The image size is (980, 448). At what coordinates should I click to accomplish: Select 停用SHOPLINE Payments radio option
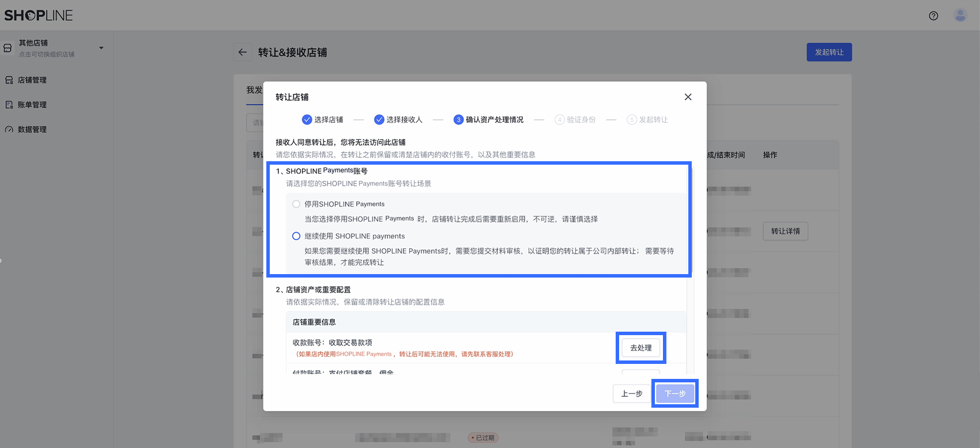pos(296,204)
